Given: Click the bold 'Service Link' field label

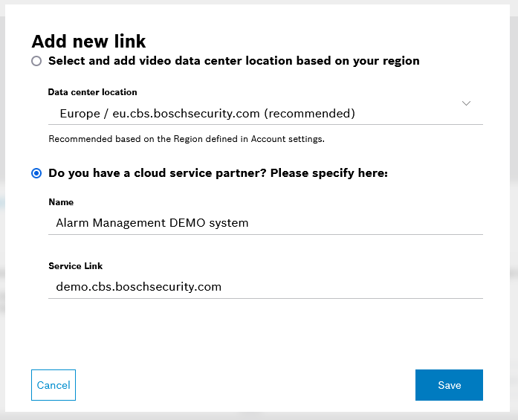Looking at the screenshot, I should coord(75,266).
